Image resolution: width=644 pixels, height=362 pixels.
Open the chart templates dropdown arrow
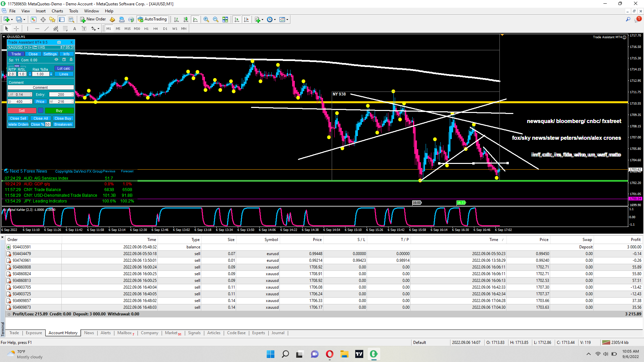coord(287,19)
